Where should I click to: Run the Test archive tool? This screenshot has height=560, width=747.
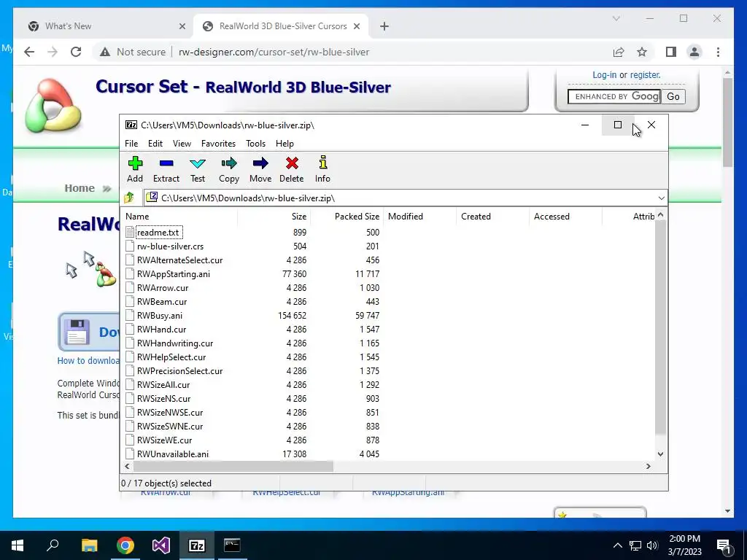(198, 164)
